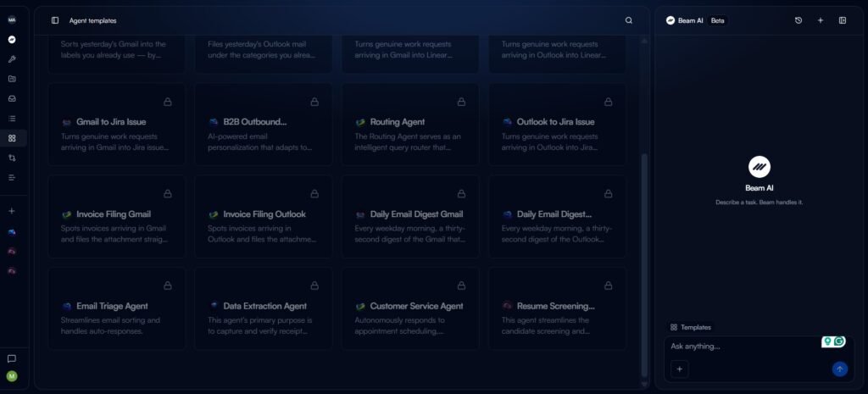The image size is (868, 394).
Task: Click lock icon on Outlook to Jira Issue
Action: click(609, 102)
